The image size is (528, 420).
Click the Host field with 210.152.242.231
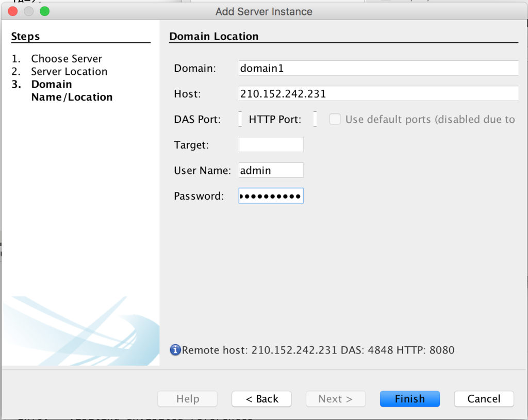[x=378, y=93]
